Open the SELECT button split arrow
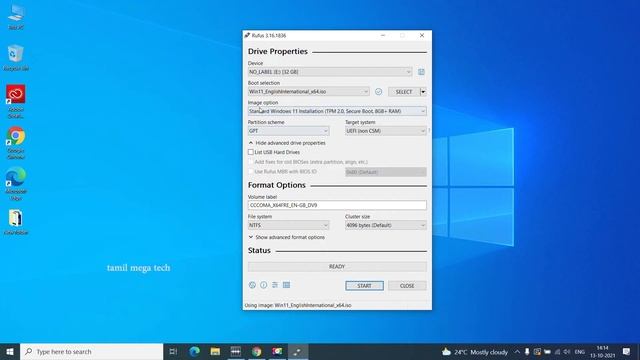This screenshot has height=360, width=640. [x=423, y=92]
